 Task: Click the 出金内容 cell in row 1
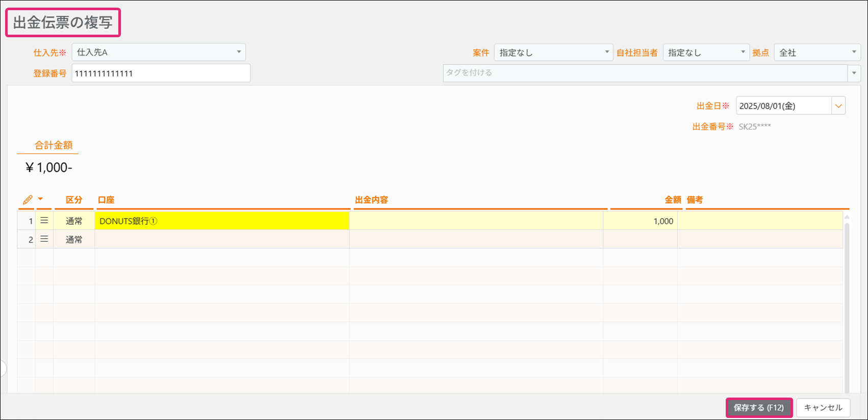pyautogui.click(x=476, y=221)
